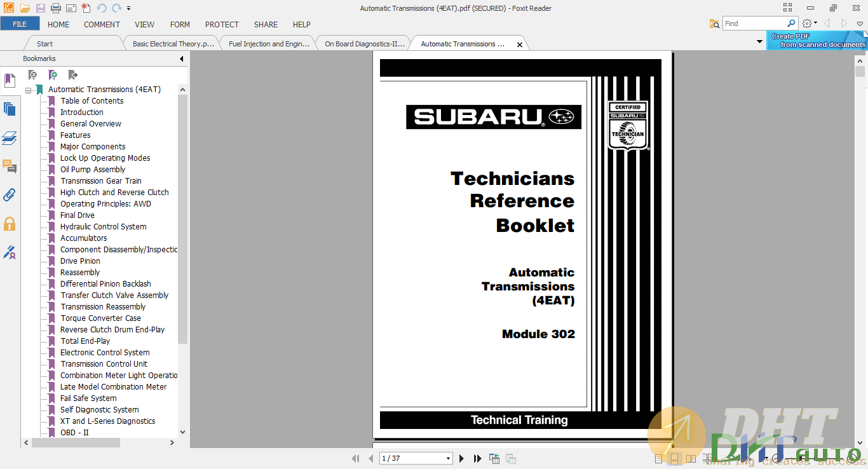This screenshot has height=469, width=868.
Task: Switch to Fuel Injection and Engine tab
Action: 269,44
